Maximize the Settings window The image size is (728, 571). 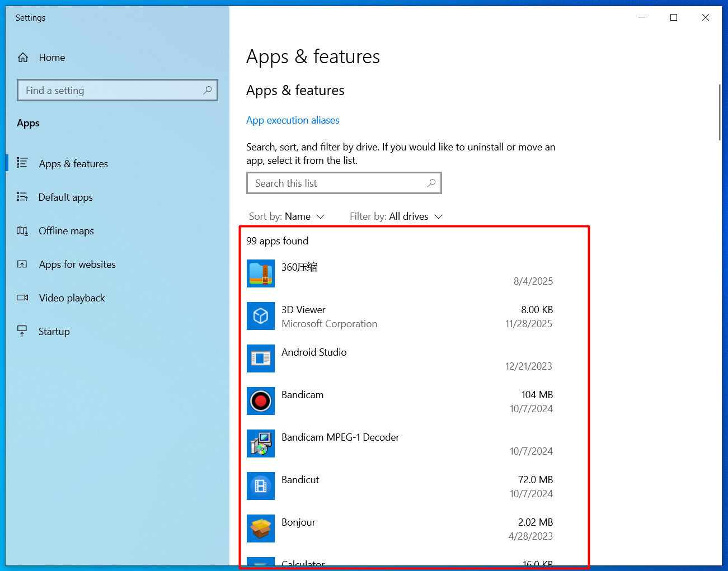(674, 17)
